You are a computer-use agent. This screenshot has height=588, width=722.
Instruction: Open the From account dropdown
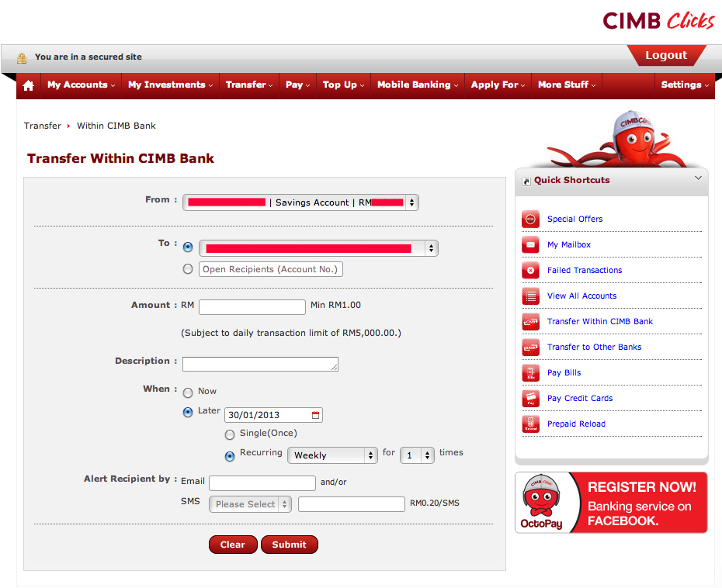click(x=300, y=202)
